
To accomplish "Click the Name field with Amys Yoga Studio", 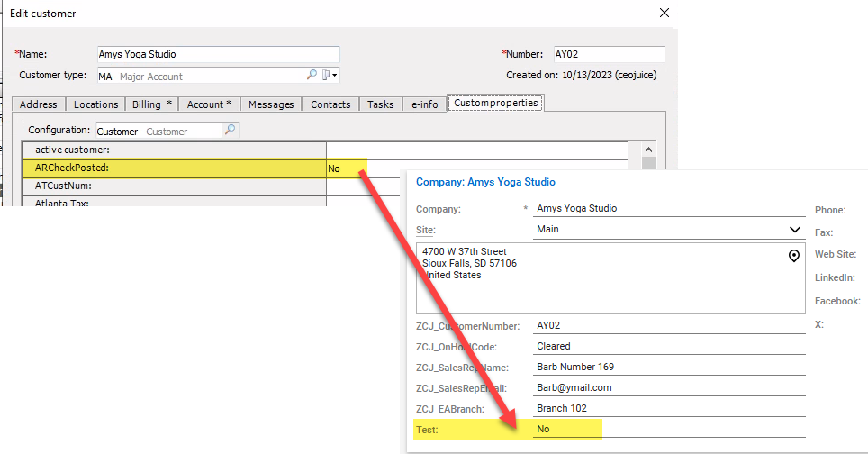I will [x=218, y=54].
